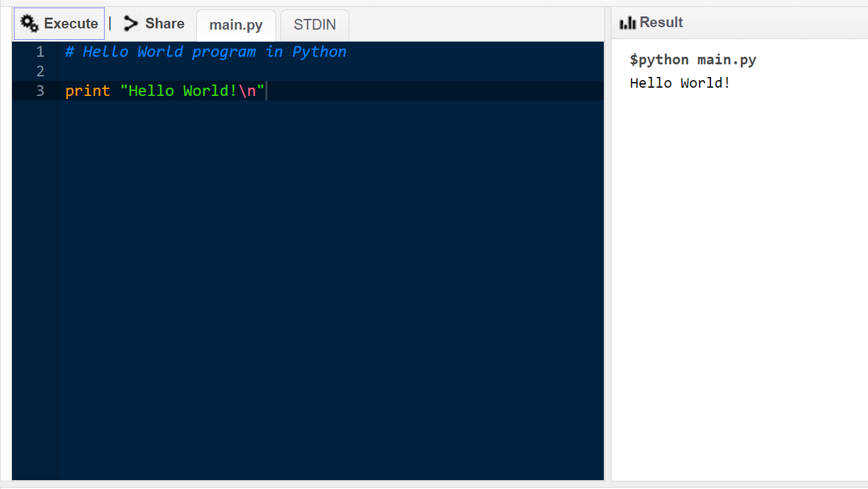Click the red \n escape sequence

point(246,91)
